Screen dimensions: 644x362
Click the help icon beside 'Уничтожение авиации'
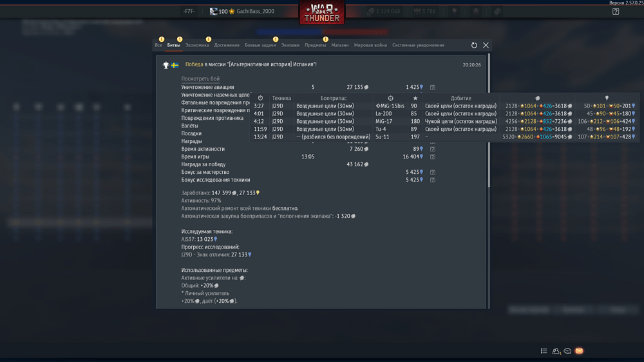433,87
